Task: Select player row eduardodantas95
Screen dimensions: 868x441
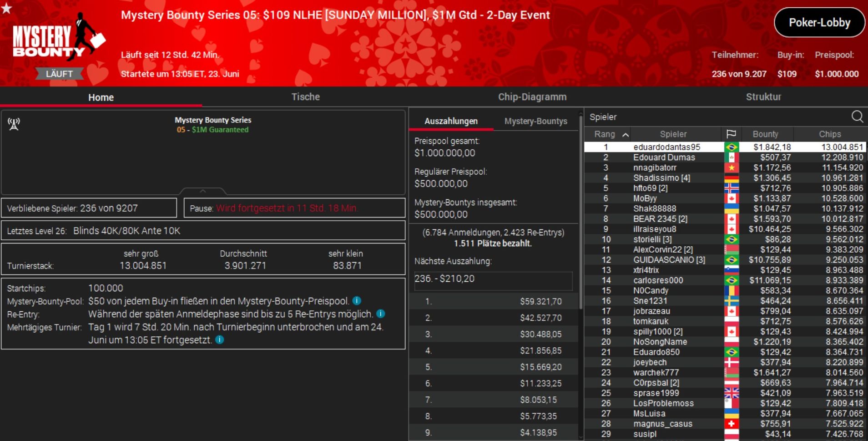Action: tap(725, 147)
